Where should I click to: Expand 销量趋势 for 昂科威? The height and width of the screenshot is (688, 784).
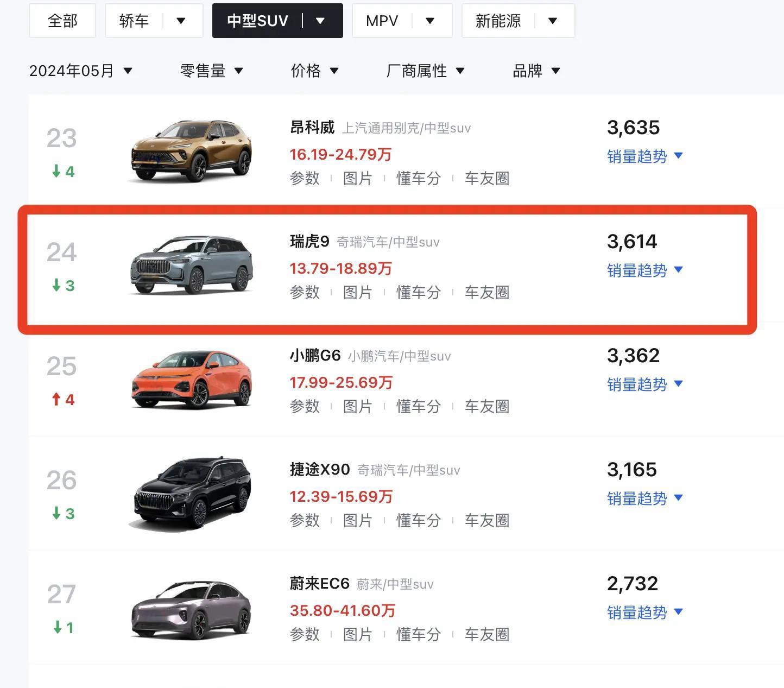pos(644,156)
